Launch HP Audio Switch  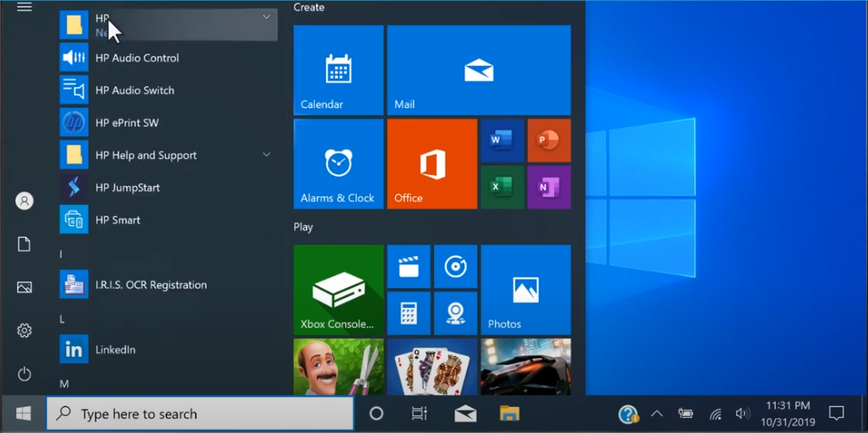(x=168, y=90)
